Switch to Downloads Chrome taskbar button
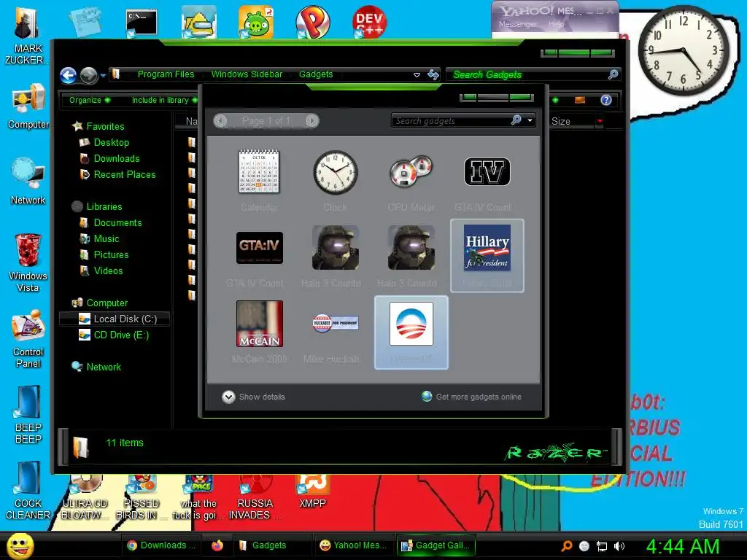747x560 pixels. click(161, 545)
